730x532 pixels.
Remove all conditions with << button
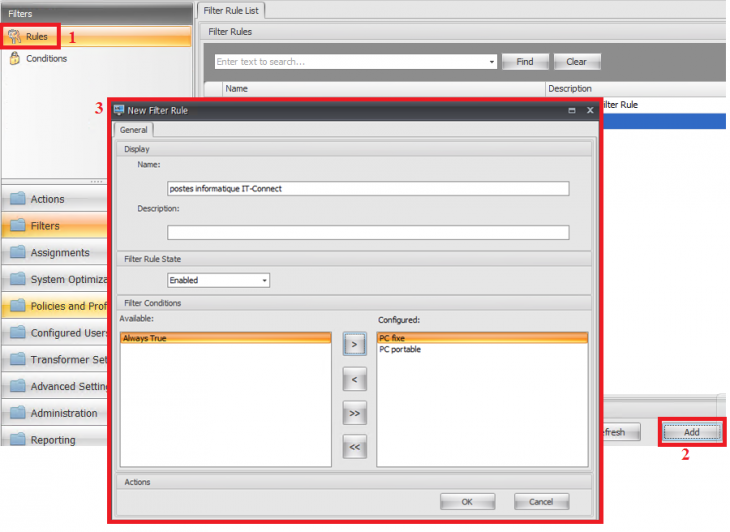click(x=354, y=447)
